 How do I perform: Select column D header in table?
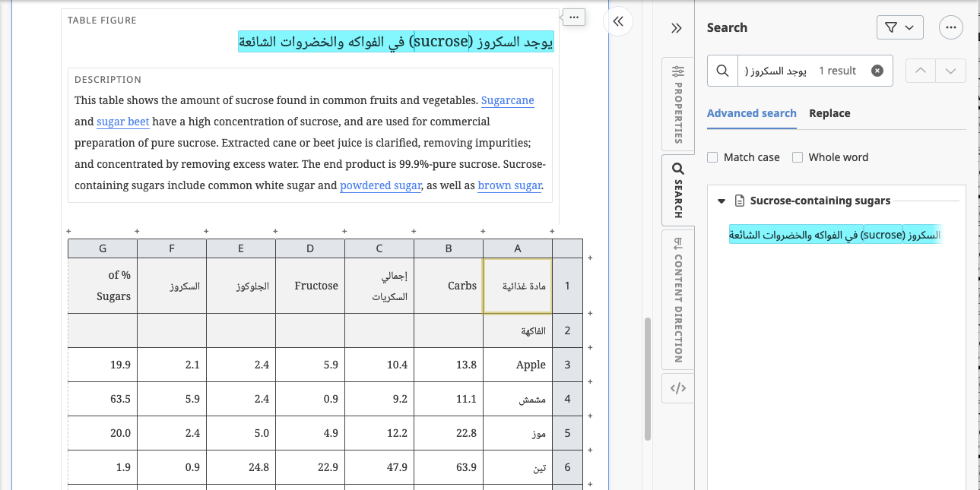(310, 248)
